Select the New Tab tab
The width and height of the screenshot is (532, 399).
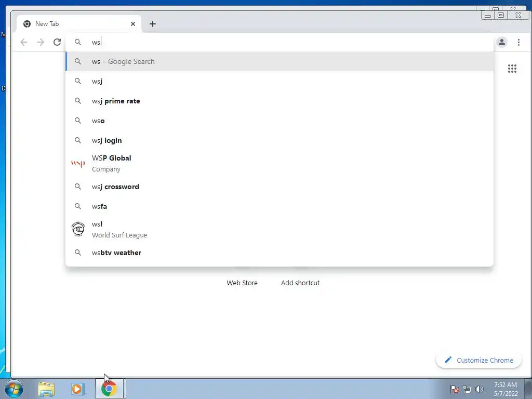point(79,24)
